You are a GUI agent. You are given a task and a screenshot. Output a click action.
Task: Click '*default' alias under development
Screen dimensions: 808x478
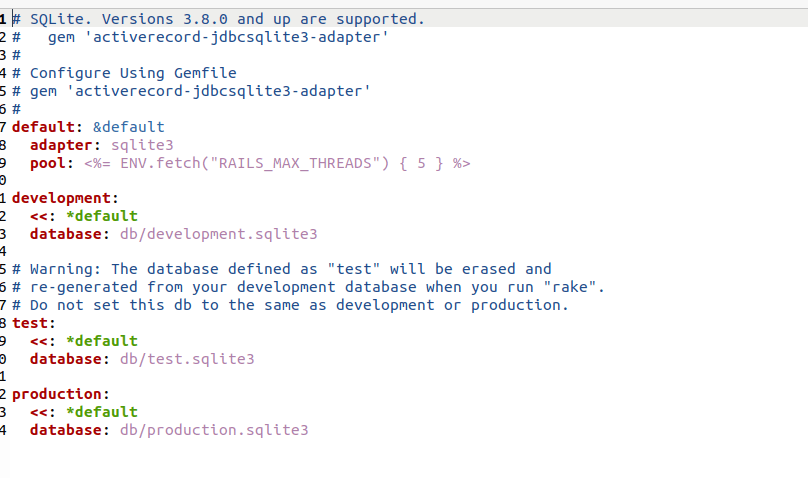click(x=102, y=216)
